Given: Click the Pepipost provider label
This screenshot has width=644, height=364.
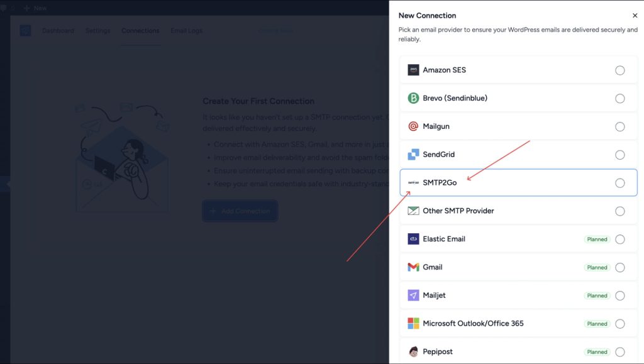Looking at the screenshot, I should point(438,351).
